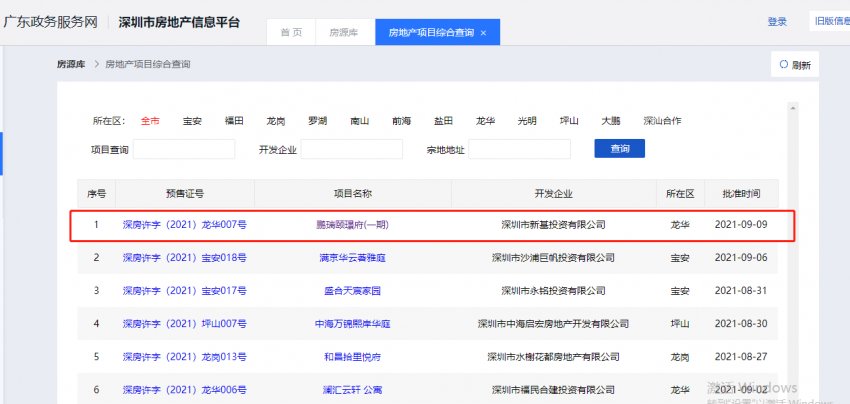The height and width of the screenshot is (404, 850).
Task: Click the 批准时间 column header
Action: point(741,194)
